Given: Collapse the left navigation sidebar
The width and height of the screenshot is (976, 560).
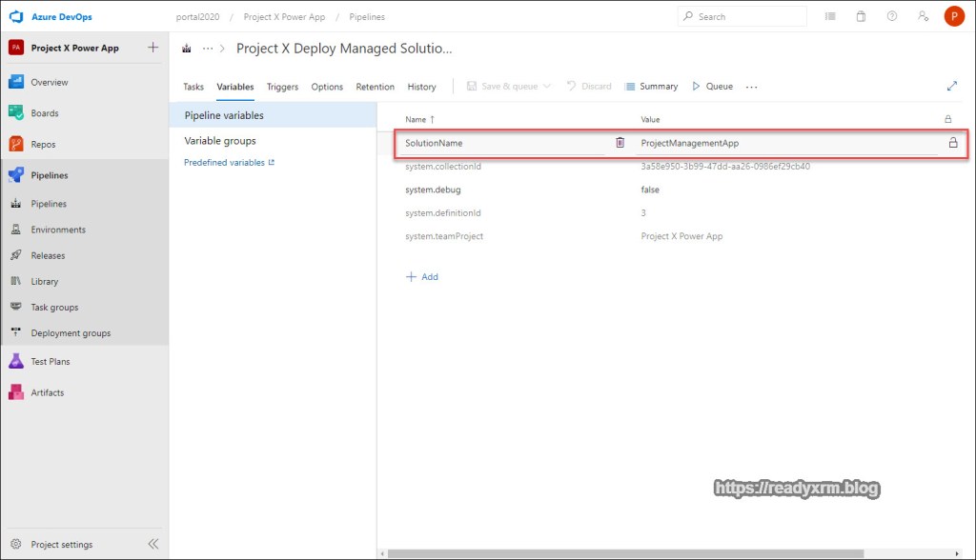Looking at the screenshot, I should [152, 544].
